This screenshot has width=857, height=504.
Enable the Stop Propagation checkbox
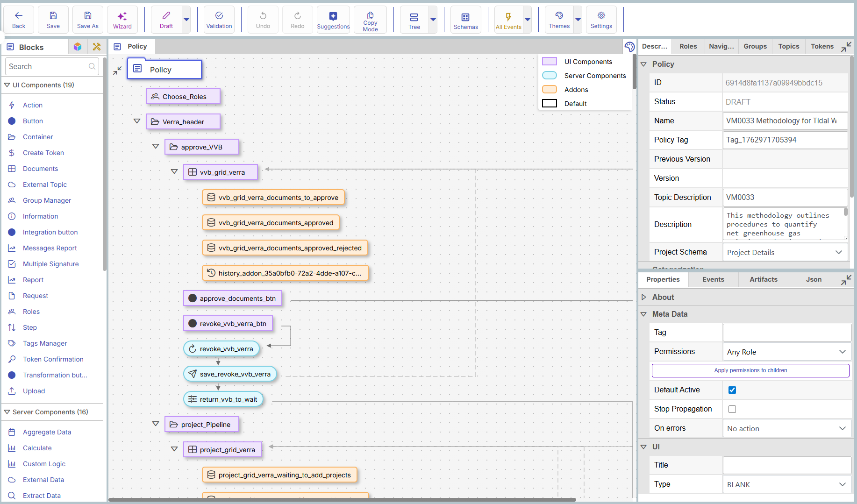(x=732, y=409)
